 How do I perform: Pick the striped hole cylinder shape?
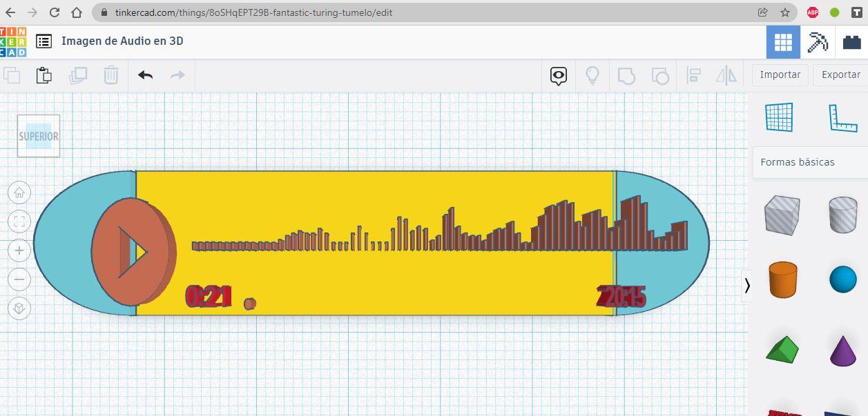click(843, 215)
